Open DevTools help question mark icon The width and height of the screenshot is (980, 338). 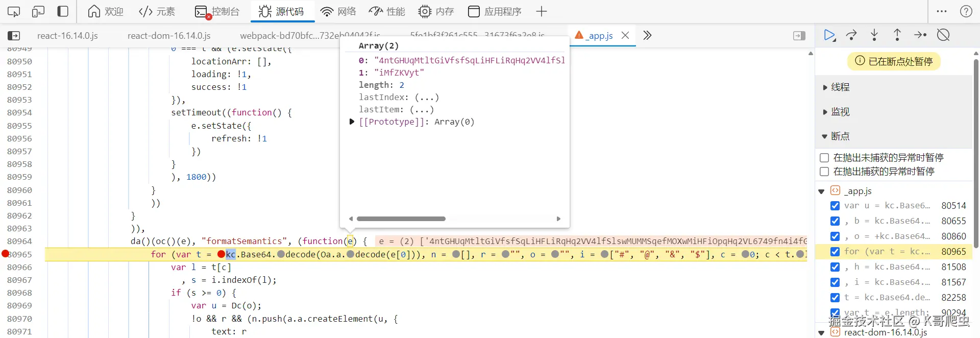966,11
